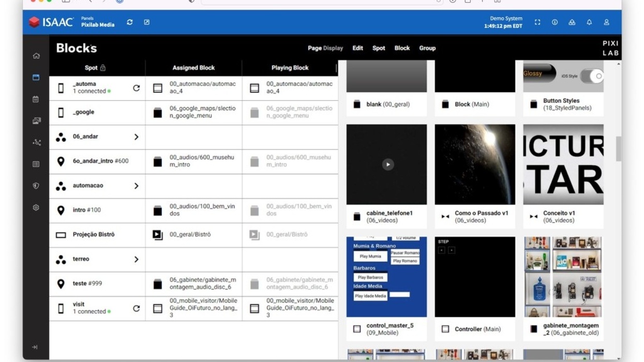Click the Page Display option

pos(325,48)
